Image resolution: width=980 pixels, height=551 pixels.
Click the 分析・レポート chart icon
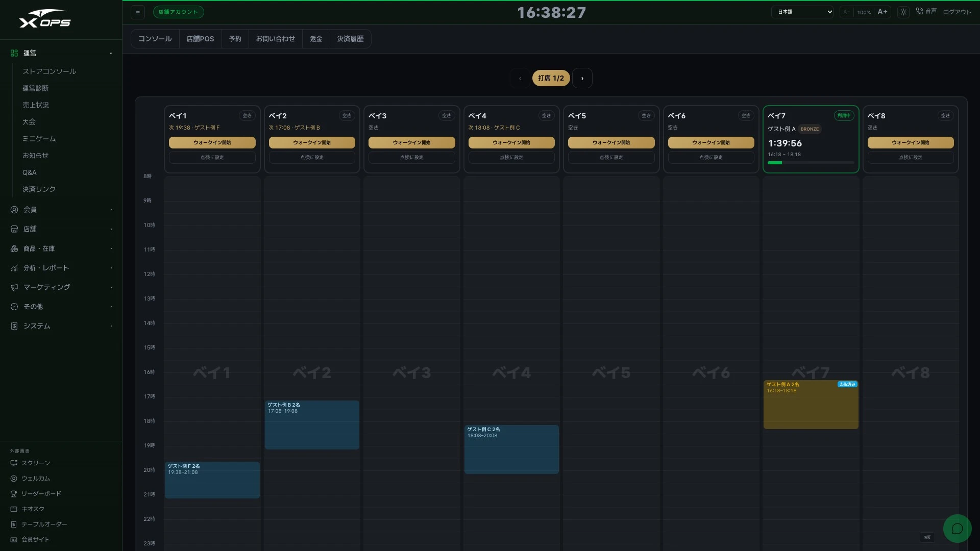tap(14, 268)
